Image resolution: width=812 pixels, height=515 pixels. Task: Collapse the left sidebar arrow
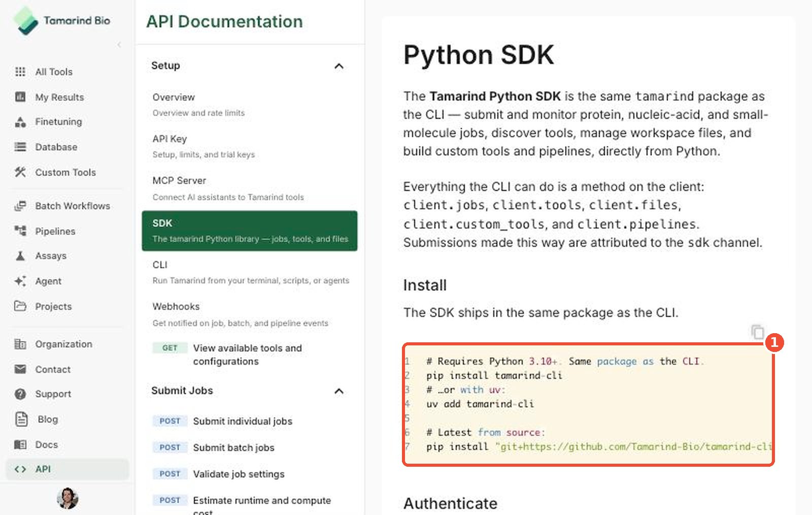click(x=119, y=45)
